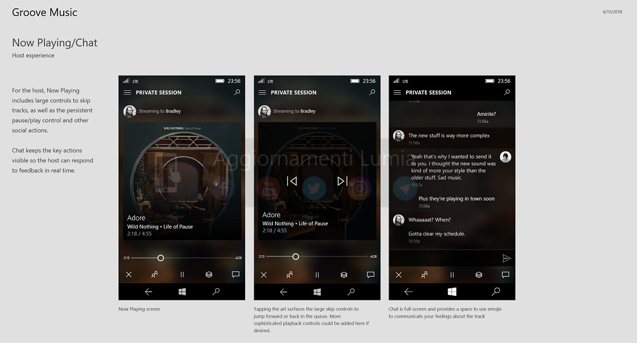Pause playback on Now Playing phone
Screen dimensions: 637x364
(x=182, y=275)
